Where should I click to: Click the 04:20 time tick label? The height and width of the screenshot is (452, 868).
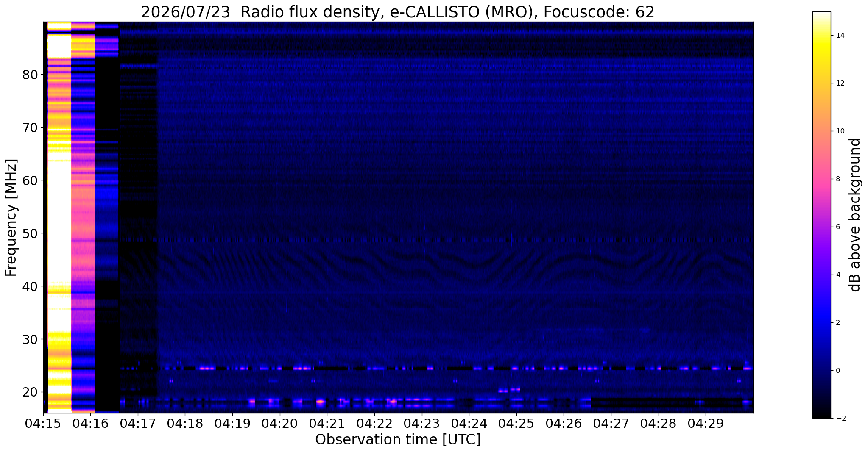pos(279,424)
